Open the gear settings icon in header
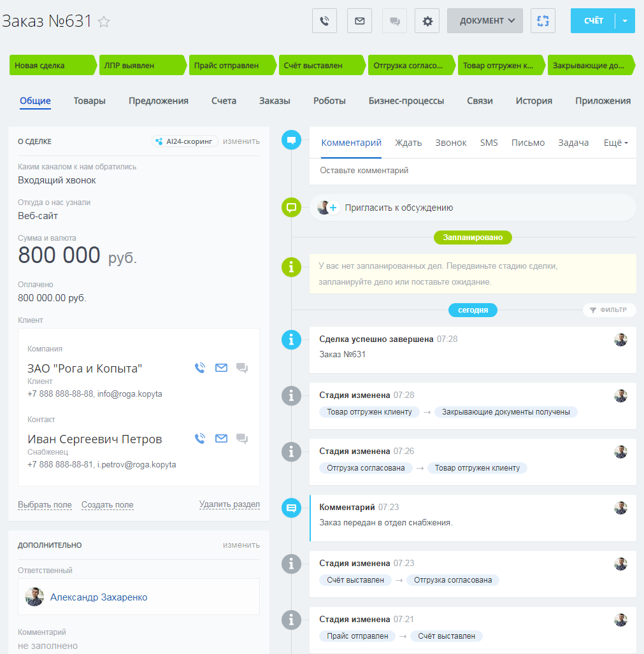Screen dimensions: 644x654 427,21
